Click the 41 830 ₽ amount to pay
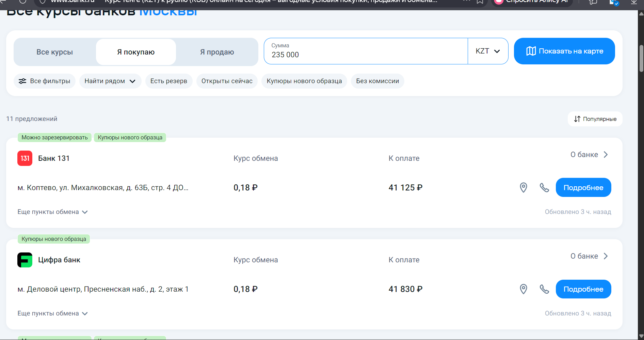 pos(405,289)
